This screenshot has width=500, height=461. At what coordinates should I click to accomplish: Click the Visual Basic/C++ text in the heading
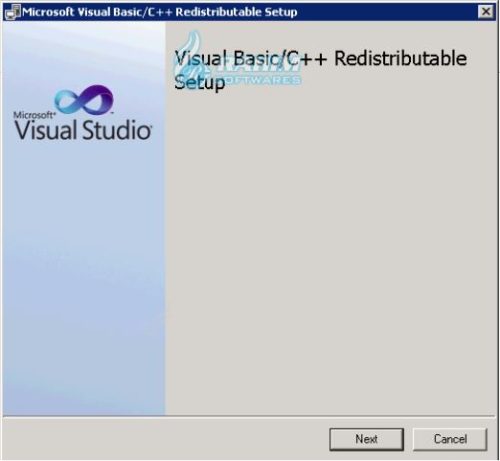tap(251, 58)
